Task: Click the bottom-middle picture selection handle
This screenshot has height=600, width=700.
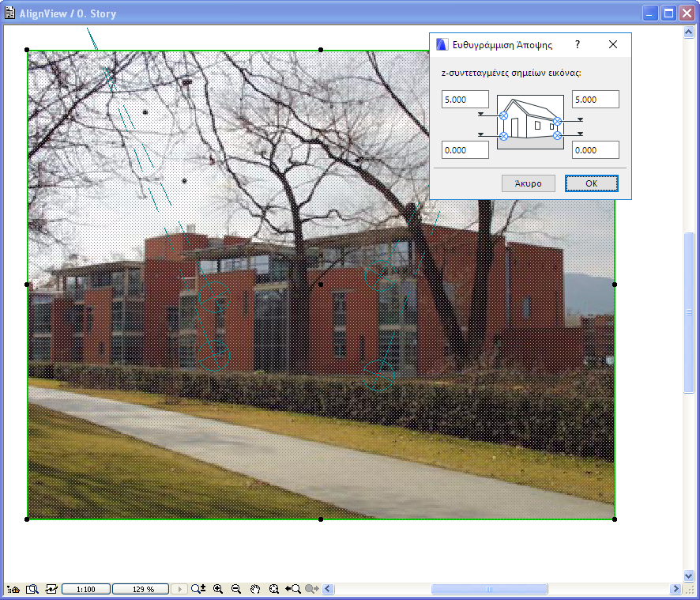Action: 321,519
